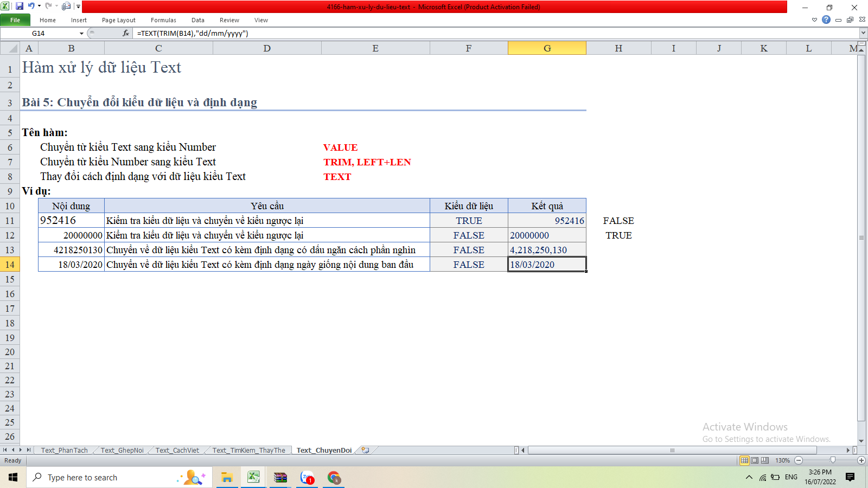Switch to the Text_GhepNoi sheet
868x488 pixels.
pos(122,450)
